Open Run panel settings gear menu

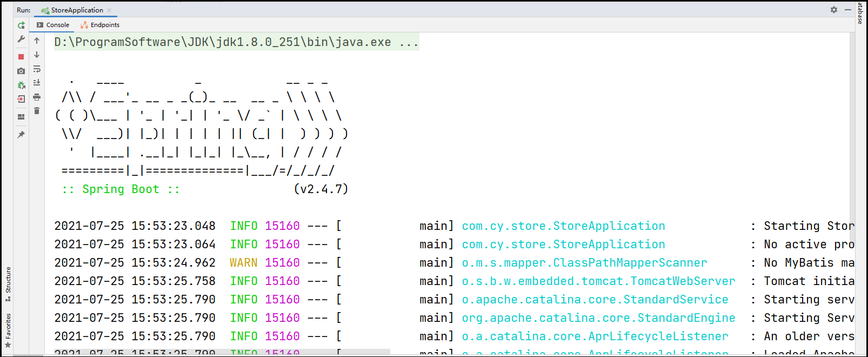tap(834, 10)
